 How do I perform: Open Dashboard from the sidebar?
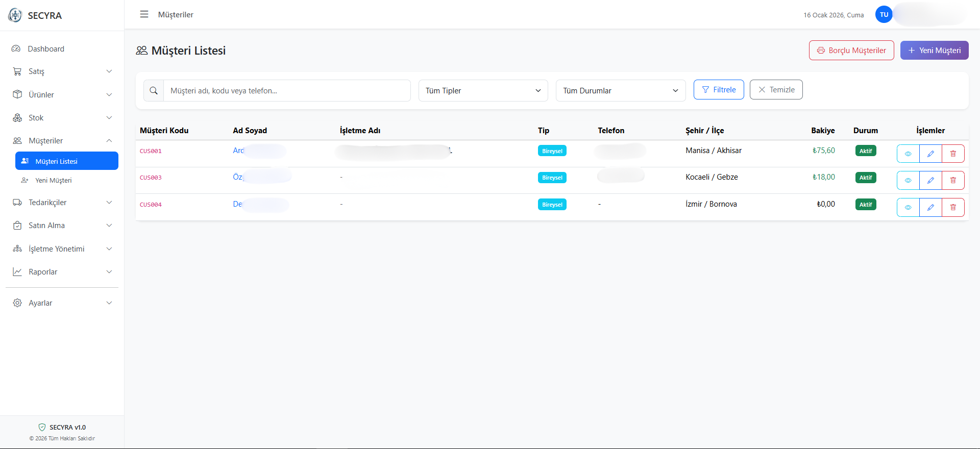[46, 49]
